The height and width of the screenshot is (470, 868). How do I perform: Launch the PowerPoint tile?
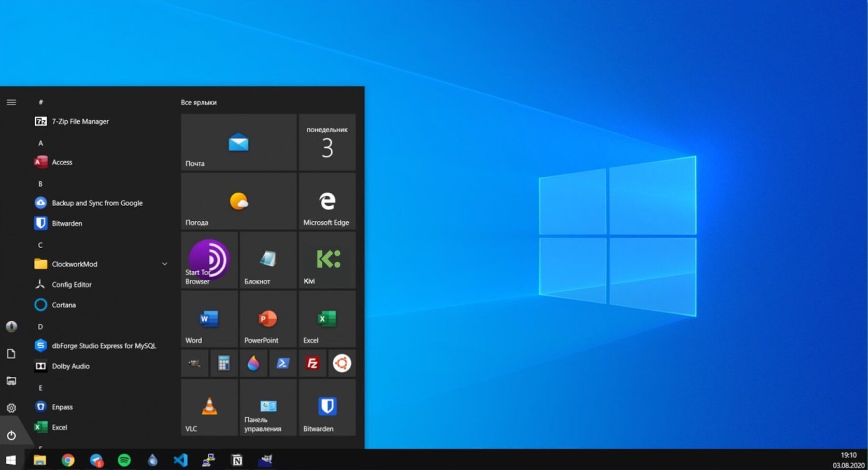[268, 319]
